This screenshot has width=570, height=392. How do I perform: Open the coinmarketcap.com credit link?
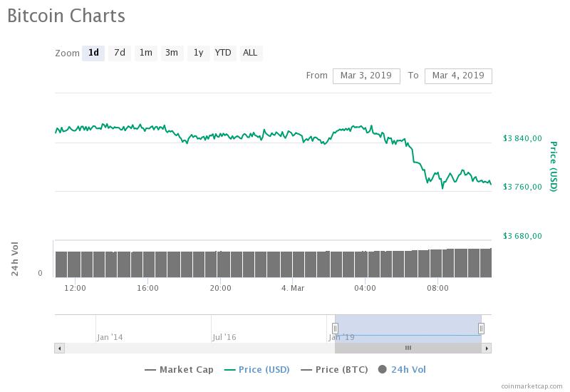click(x=531, y=386)
